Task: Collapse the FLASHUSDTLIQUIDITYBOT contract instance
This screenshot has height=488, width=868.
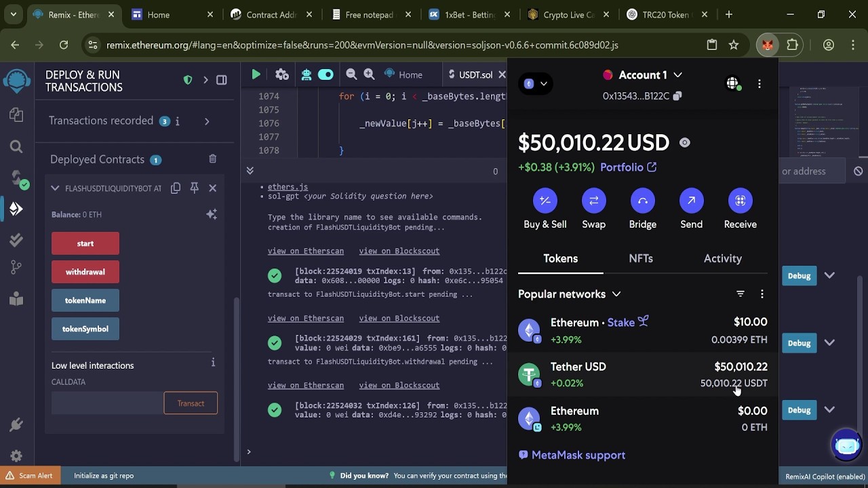Action: 55,188
